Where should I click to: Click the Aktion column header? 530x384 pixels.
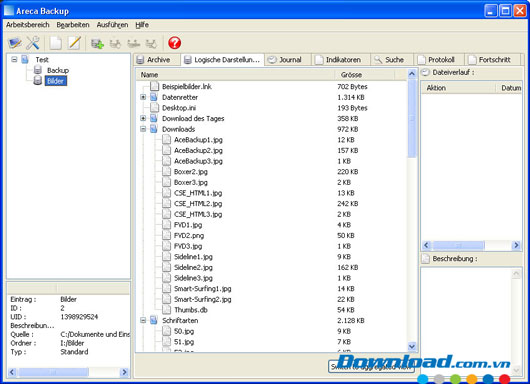(x=458, y=88)
